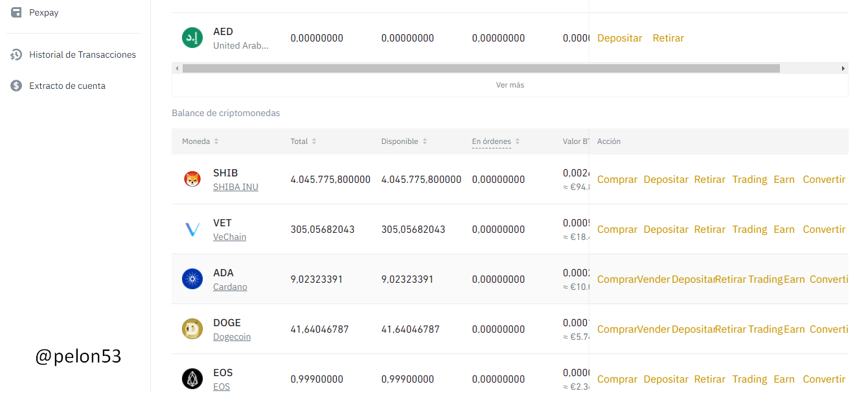Click Retirar for DOGE

click(x=731, y=329)
